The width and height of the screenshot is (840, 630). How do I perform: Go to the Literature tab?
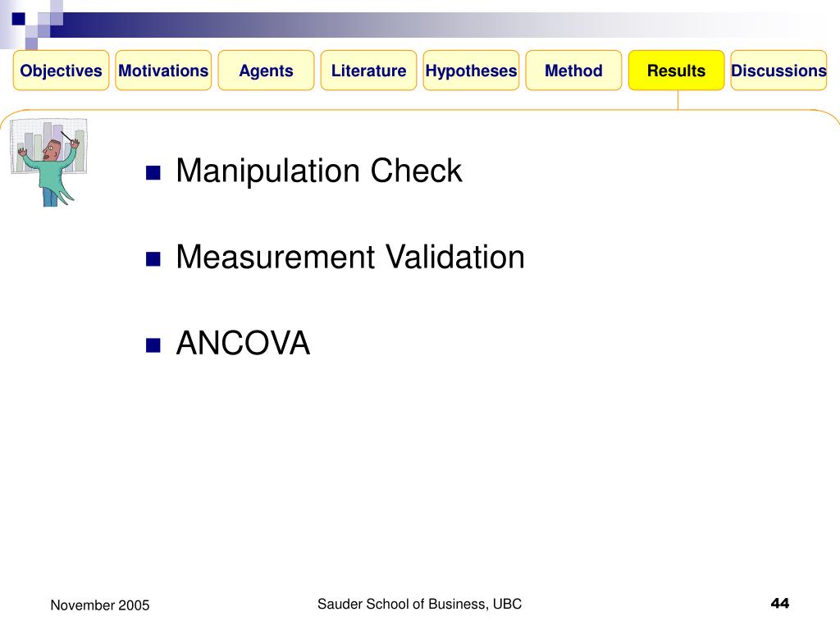[x=368, y=71]
